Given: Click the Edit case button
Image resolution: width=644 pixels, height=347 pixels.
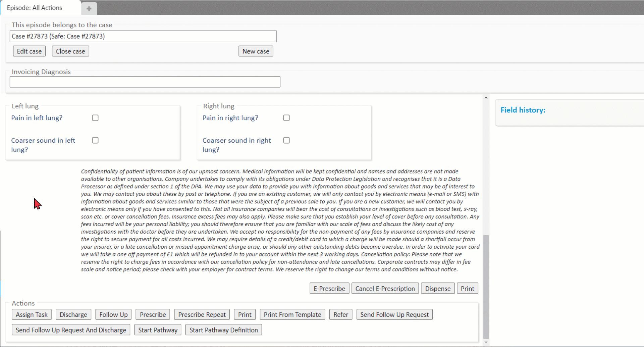Looking at the screenshot, I should (x=29, y=51).
